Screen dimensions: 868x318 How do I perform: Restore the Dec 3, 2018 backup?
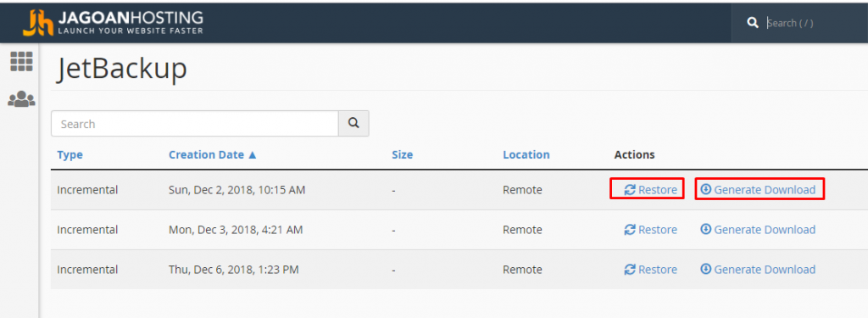pos(650,229)
